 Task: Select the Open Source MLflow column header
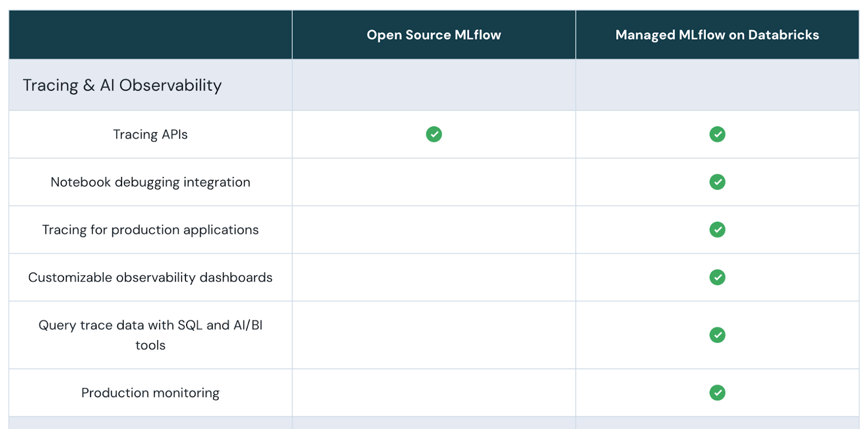433,35
